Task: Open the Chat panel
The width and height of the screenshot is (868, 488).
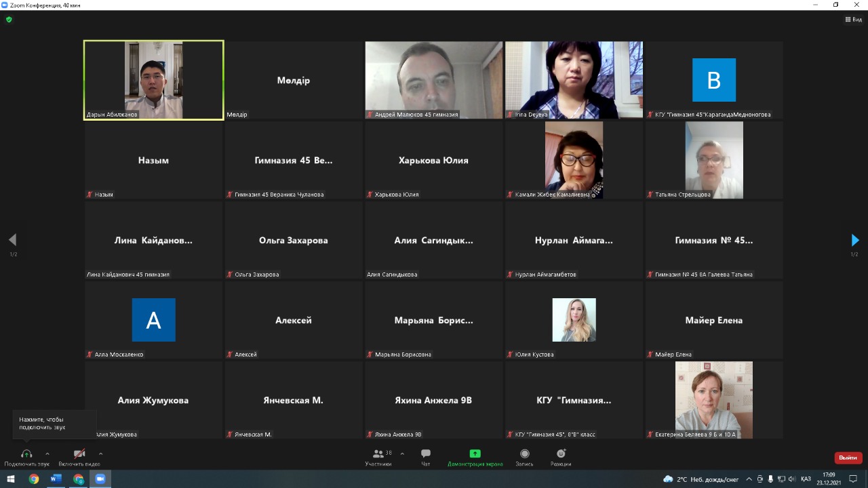Action: point(426,453)
